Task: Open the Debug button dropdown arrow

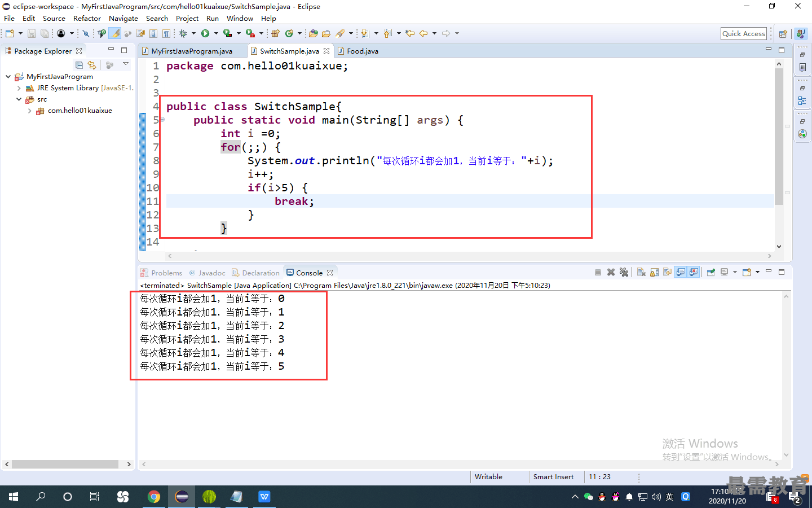Action: pyautogui.click(x=193, y=33)
